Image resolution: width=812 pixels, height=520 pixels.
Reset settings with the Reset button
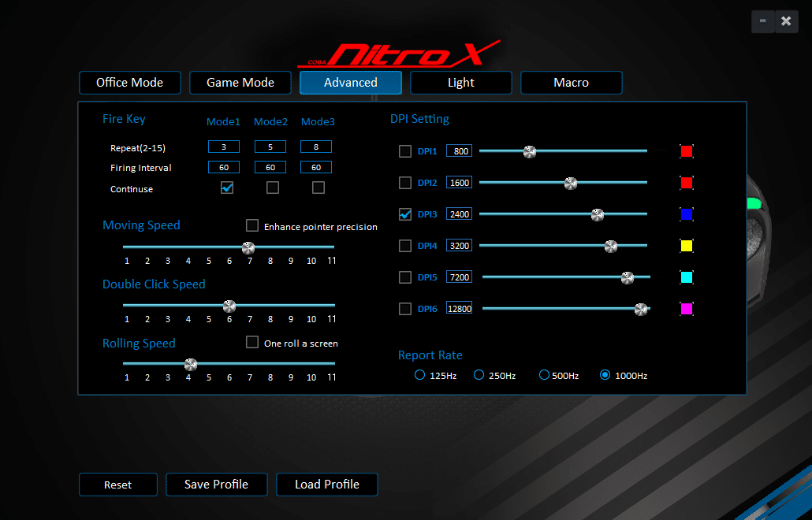click(x=118, y=485)
